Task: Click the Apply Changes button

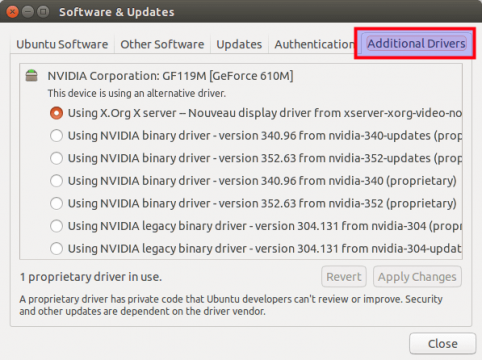Action: tap(417, 276)
